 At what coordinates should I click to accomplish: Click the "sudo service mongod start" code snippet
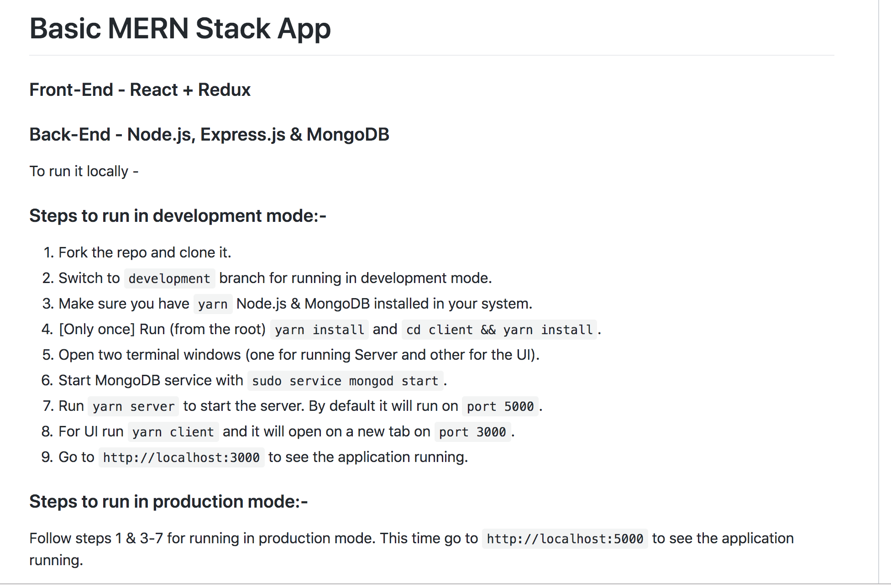click(x=345, y=381)
